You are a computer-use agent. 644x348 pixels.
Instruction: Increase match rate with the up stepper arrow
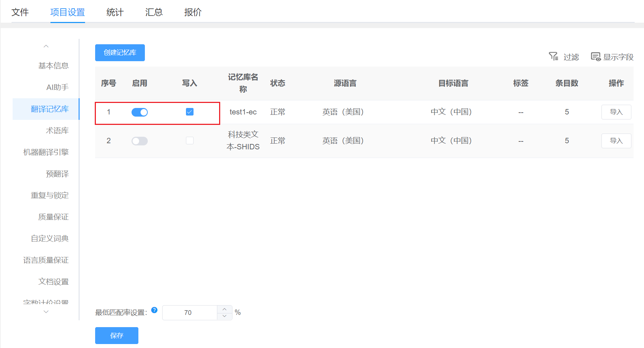click(225, 309)
